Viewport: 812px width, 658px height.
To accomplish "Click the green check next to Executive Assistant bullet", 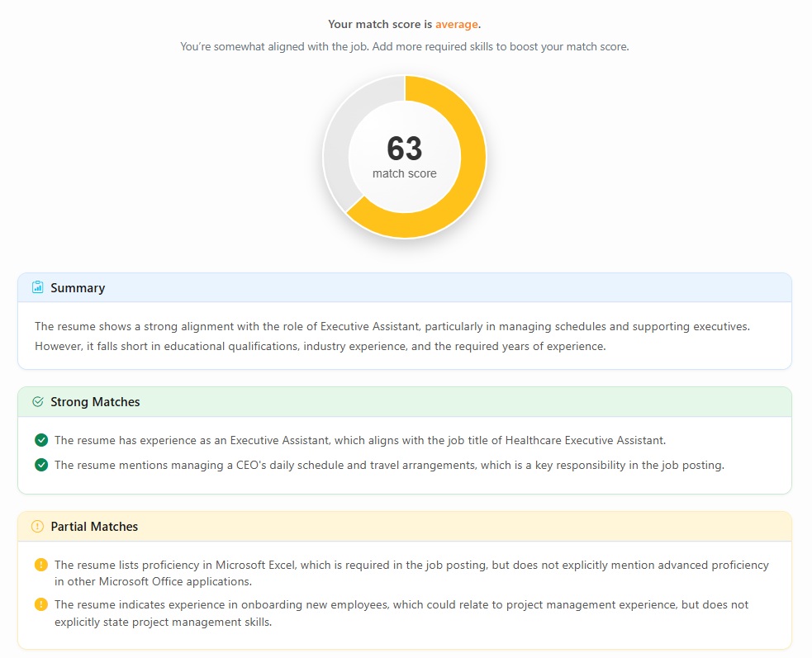I will click(41, 440).
